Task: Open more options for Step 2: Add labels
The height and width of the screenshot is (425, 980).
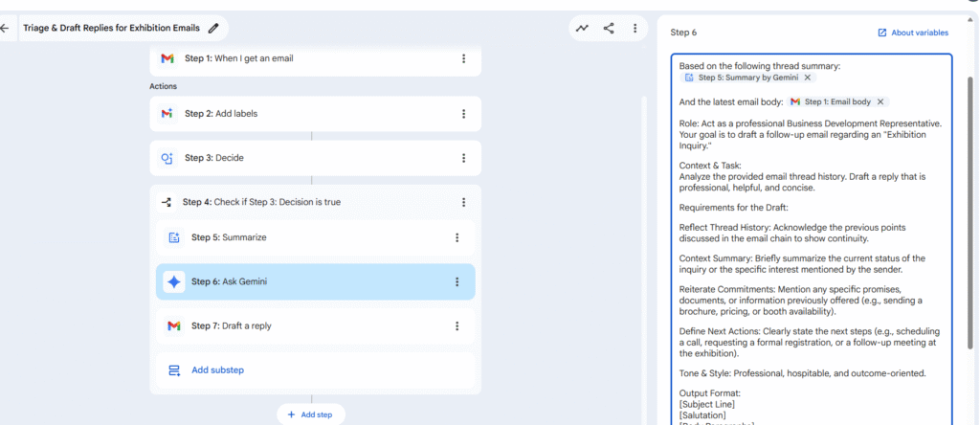Action: (x=463, y=114)
